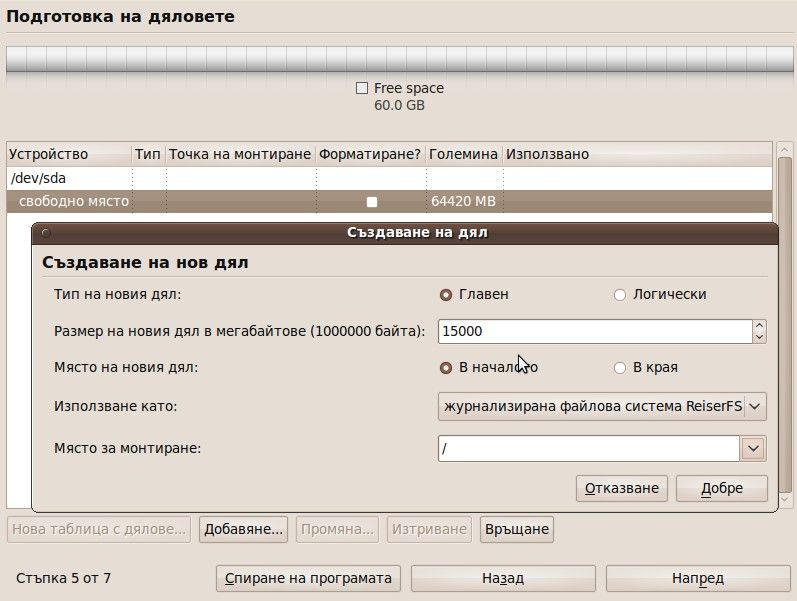Click the free space disk usage bar
Viewport: 797px width, 601px height.
point(400,60)
